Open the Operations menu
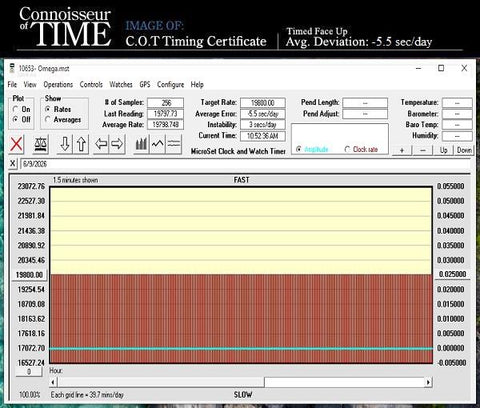 (58, 85)
